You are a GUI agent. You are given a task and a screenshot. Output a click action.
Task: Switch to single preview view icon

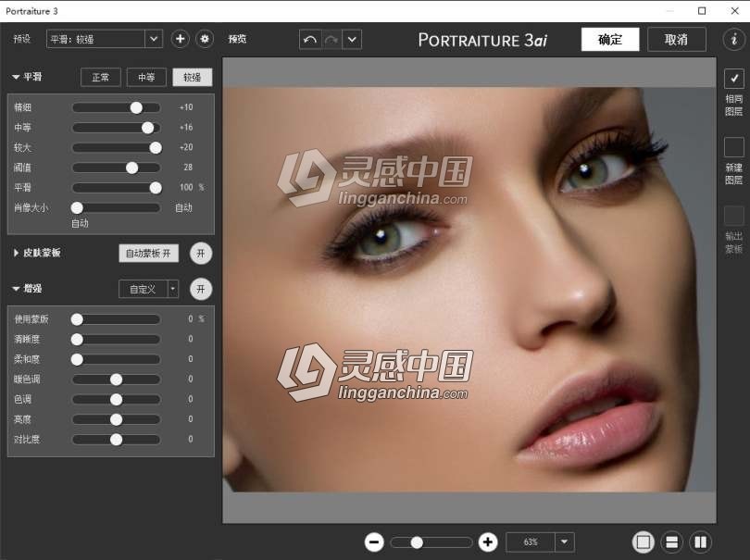coord(644,541)
